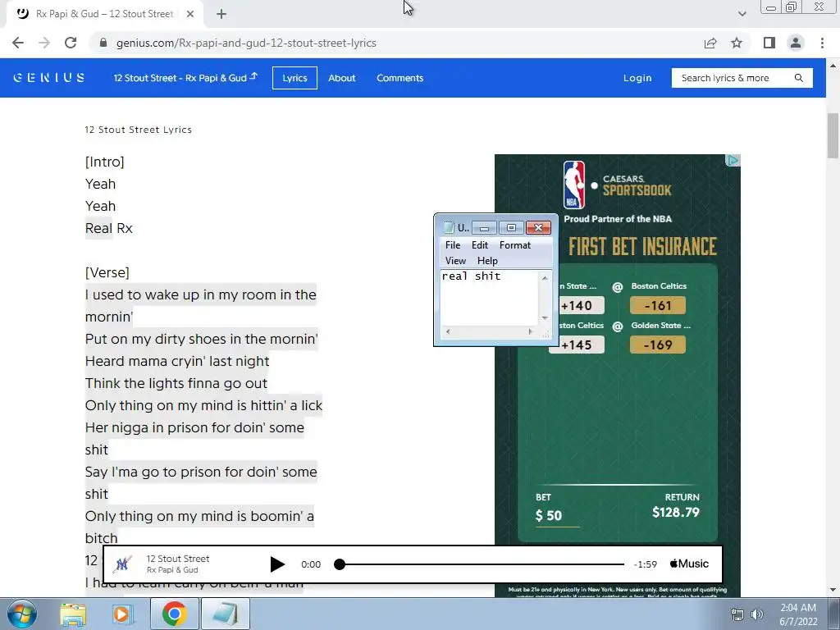Open Notepad's File menu
Viewport: 840px width, 630px height.
453,244
